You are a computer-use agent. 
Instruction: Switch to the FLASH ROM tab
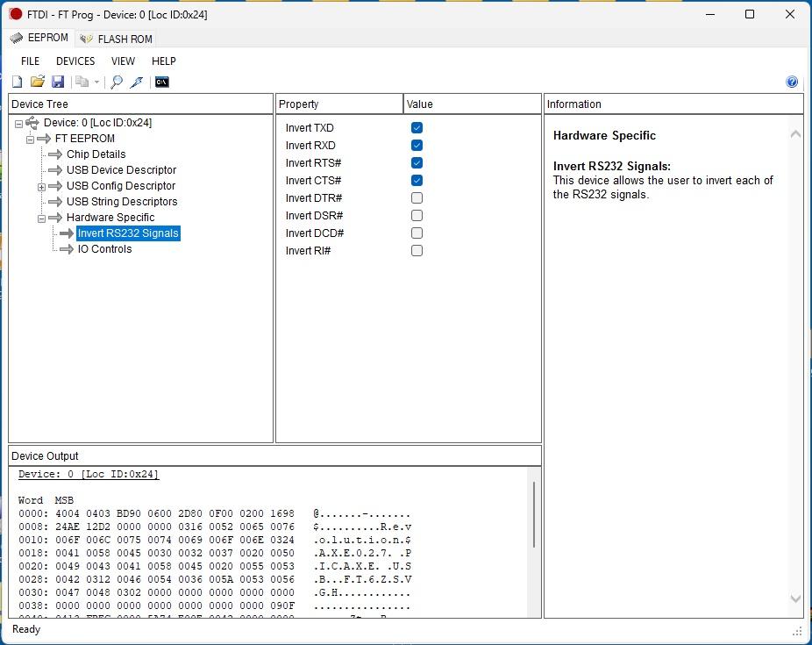(x=116, y=39)
